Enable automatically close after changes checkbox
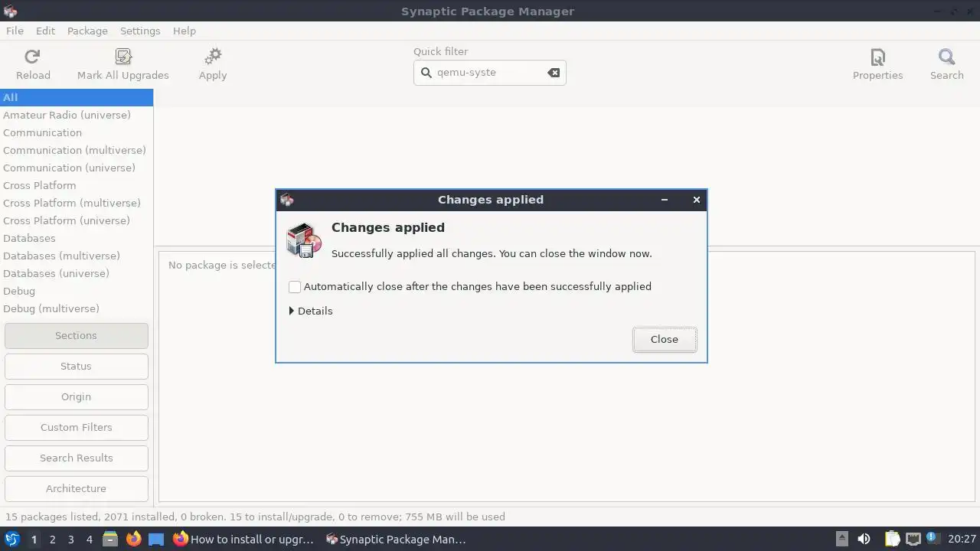 tap(295, 287)
